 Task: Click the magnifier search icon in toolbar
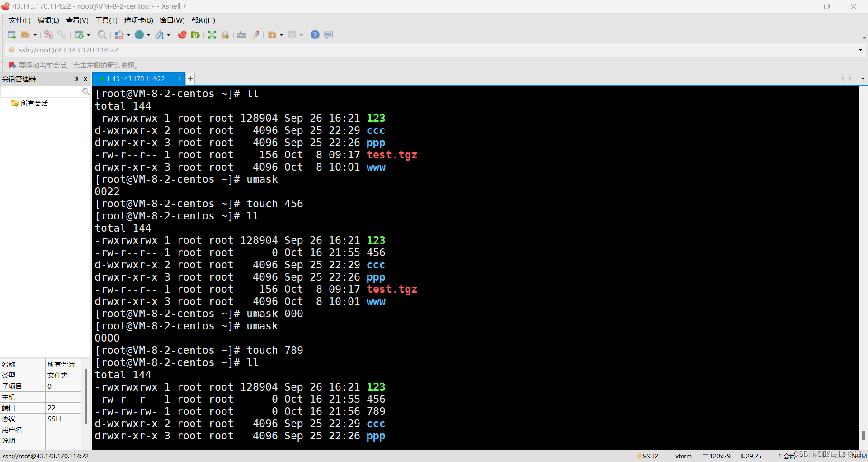(x=103, y=35)
